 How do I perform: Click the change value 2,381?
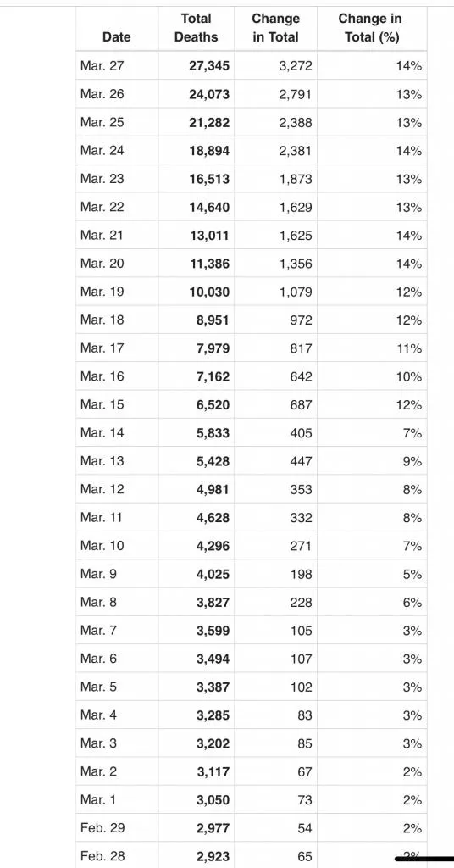pyautogui.click(x=296, y=151)
